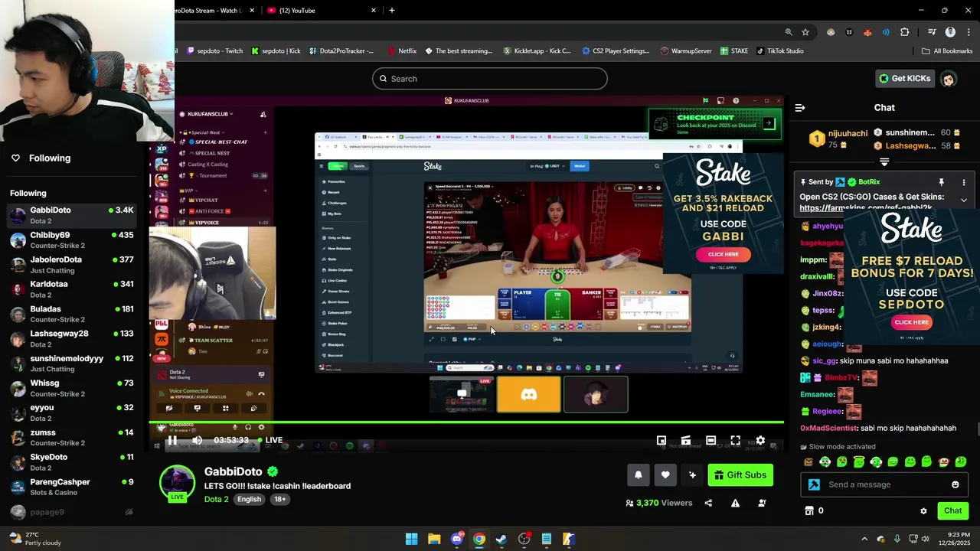Click the Dota 2 category link
Image resolution: width=980 pixels, height=551 pixels.
click(216, 499)
